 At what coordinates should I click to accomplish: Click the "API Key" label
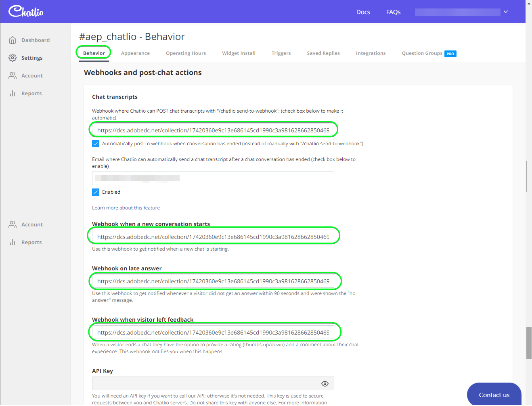point(103,371)
